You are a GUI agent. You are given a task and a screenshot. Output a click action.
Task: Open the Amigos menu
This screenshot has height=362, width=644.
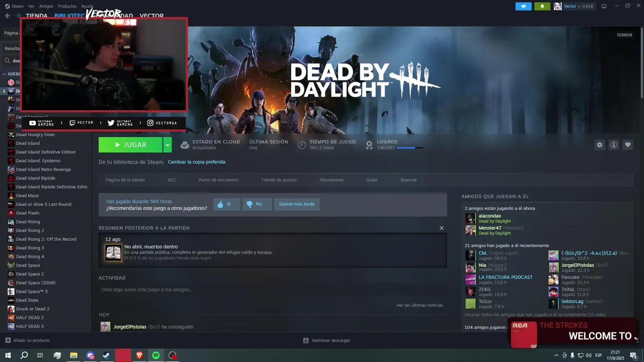(46, 6)
